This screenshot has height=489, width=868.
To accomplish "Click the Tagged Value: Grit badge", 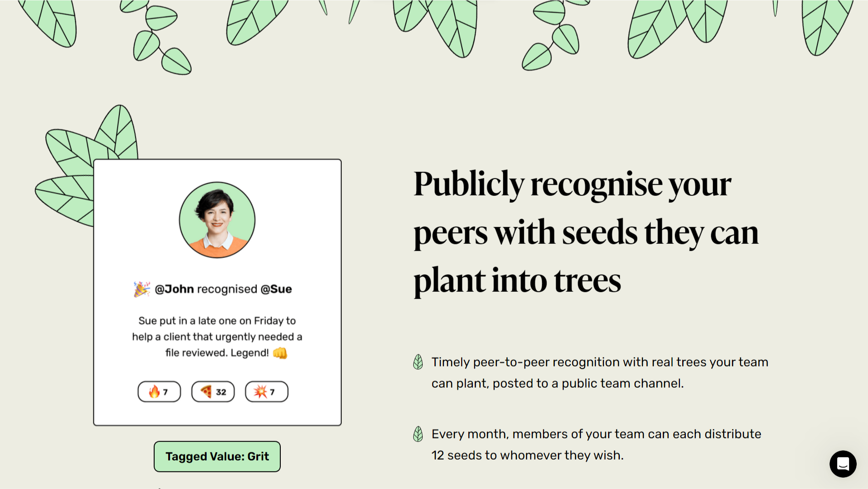I will [x=217, y=456].
